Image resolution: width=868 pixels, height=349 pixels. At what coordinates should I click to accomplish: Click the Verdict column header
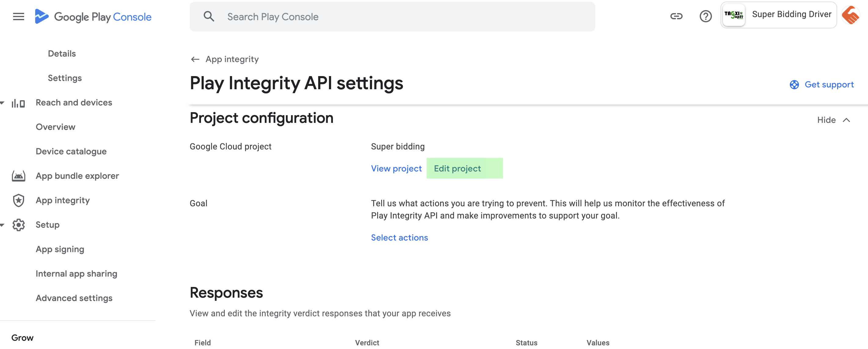tap(367, 343)
